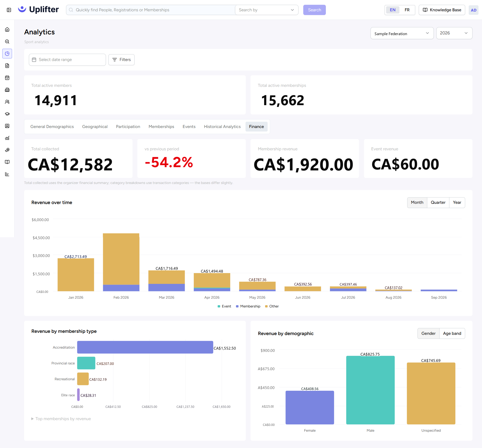Click the Uplifter logo
The width and height of the screenshot is (482, 448).
click(38, 10)
